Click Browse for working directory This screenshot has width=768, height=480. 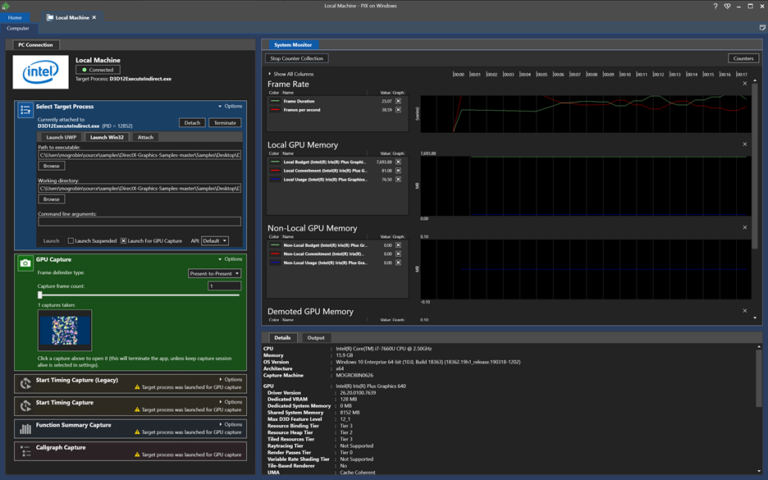coord(51,199)
